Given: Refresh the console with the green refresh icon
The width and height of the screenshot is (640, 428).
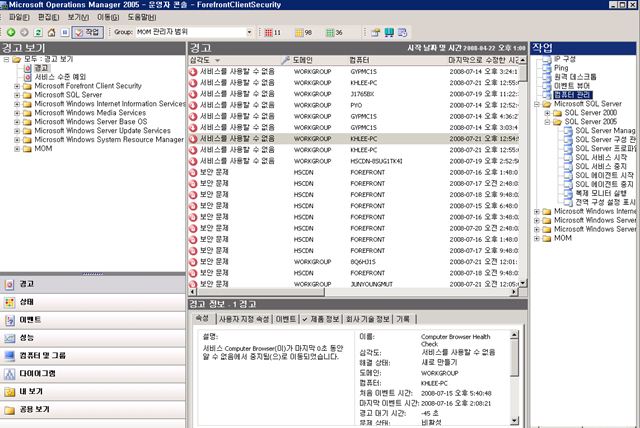Looking at the screenshot, I should pos(38,32).
